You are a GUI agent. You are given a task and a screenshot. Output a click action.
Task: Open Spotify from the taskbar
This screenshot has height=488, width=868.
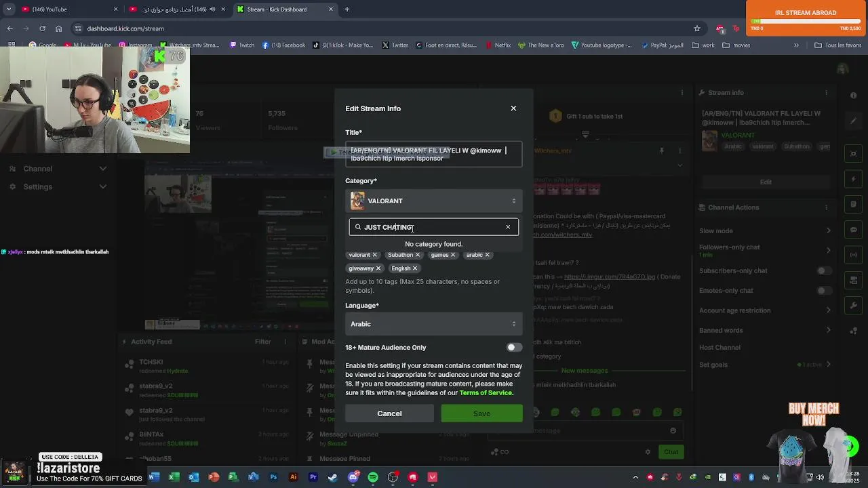tap(373, 477)
